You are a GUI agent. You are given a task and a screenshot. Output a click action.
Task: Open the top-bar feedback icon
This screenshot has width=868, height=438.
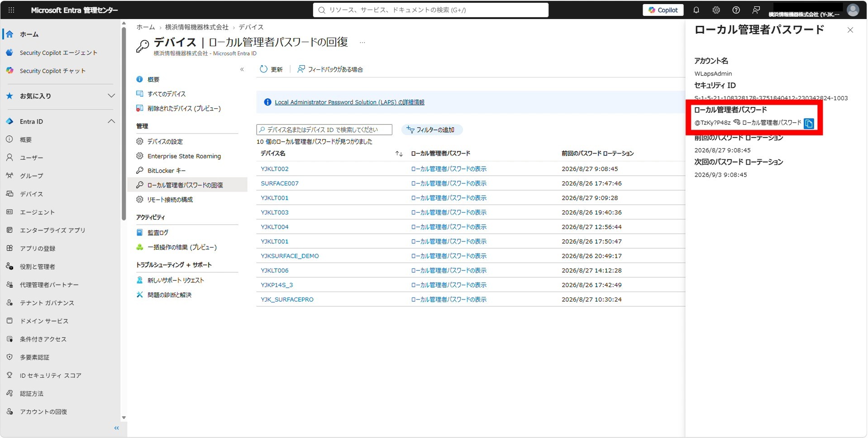point(756,10)
